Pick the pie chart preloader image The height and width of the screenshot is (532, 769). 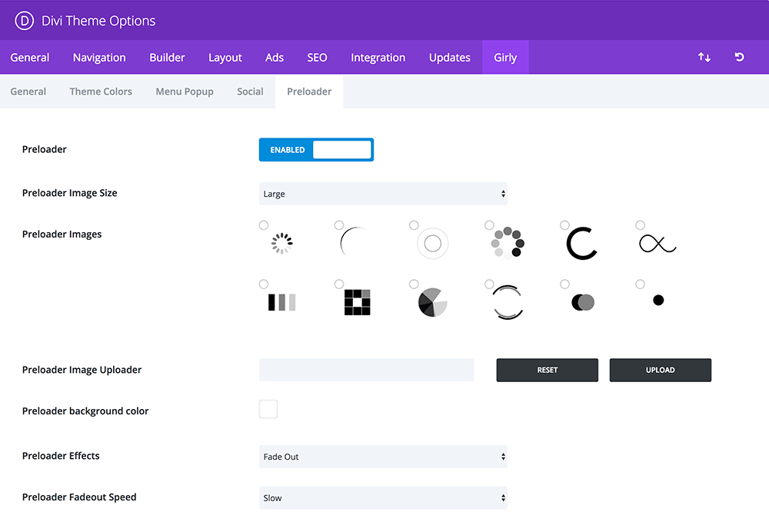[432, 303]
